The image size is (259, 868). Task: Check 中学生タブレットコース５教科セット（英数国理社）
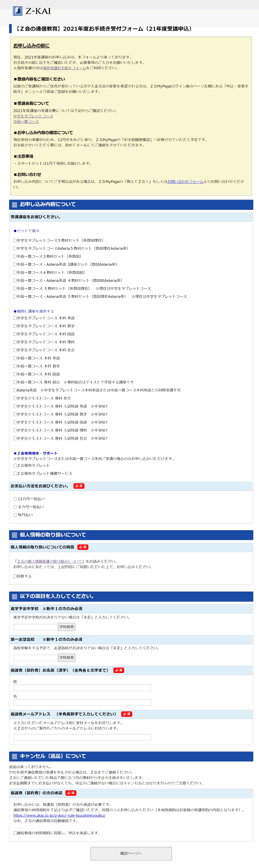tap(15, 241)
